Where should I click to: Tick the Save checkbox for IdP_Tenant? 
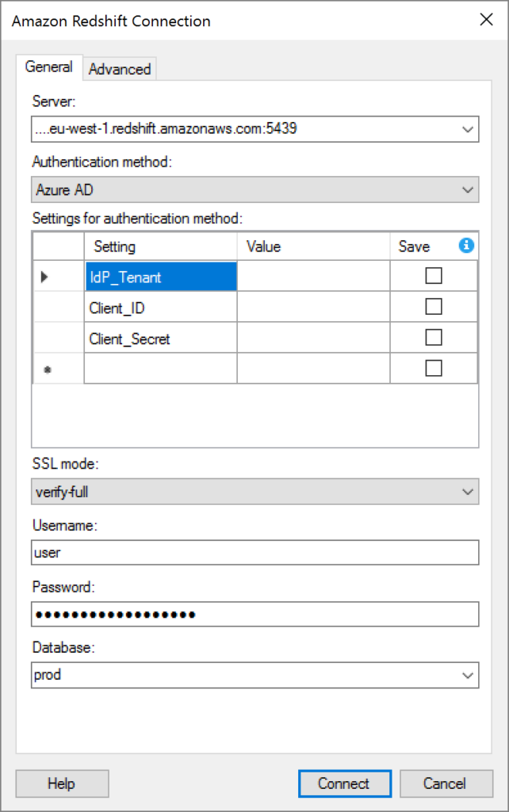pos(434,275)
